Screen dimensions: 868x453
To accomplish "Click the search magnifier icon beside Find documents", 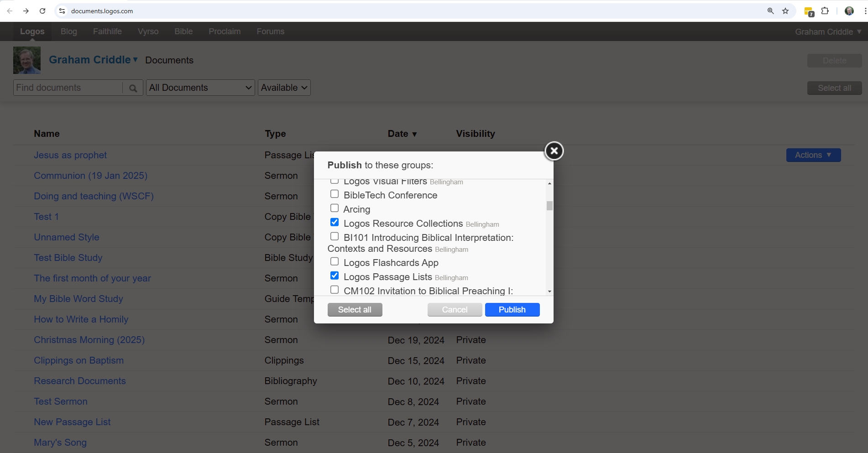I will pos(133,88).
